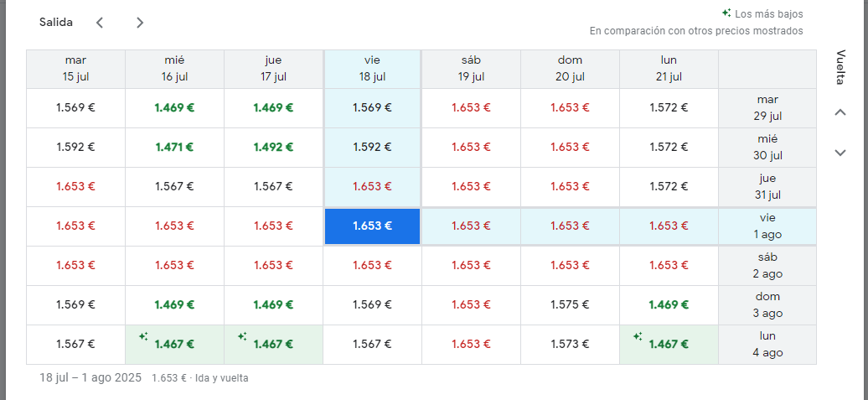The image size is (868, 400).
Task: Click the 18 jul – 1 ago 2025 summary
Action: coord(91,378)
